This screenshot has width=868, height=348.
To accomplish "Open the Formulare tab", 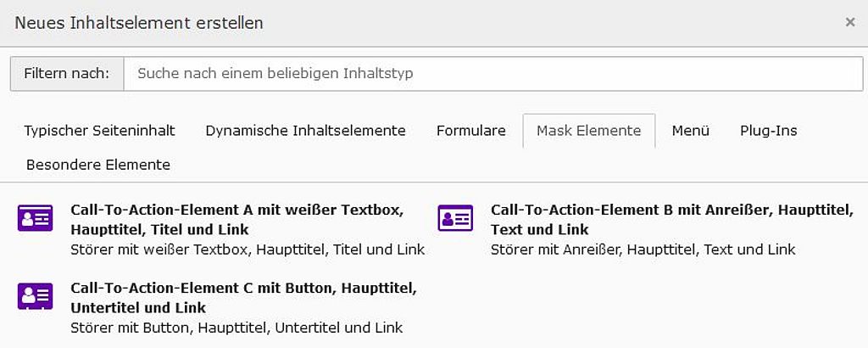I will [471, 131].
